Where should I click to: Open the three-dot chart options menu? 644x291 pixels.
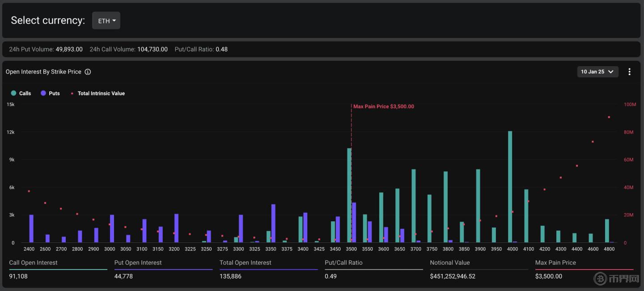tap(629, 72)
